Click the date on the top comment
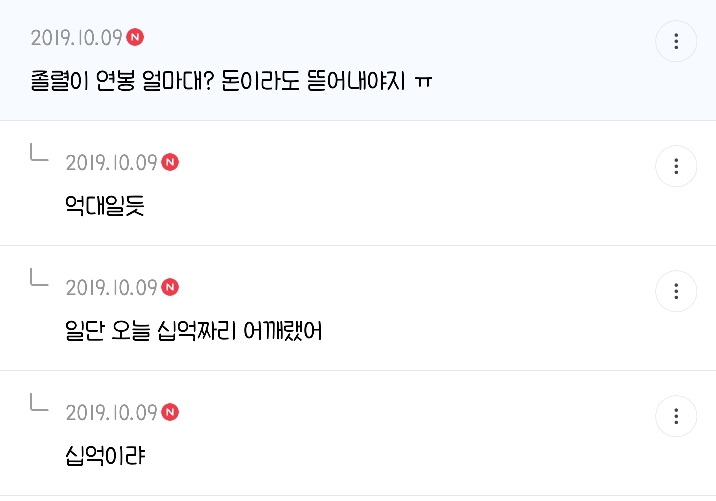This screenshot has height=501, width=716. 76,38
